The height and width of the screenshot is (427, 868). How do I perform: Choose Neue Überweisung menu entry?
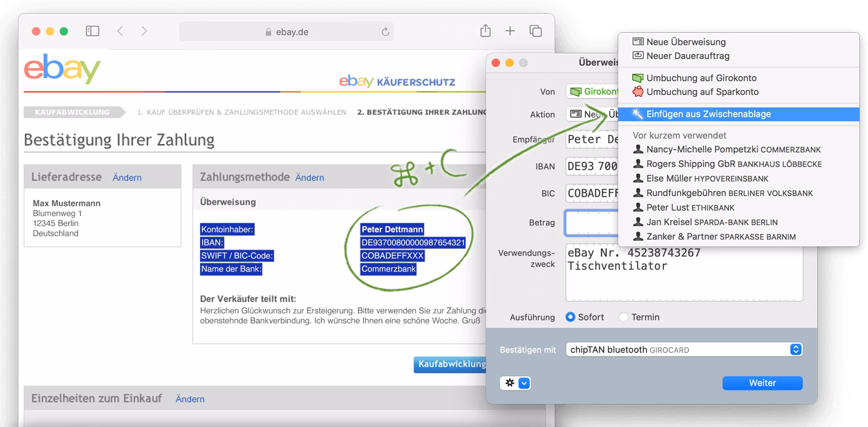point(739,42)
